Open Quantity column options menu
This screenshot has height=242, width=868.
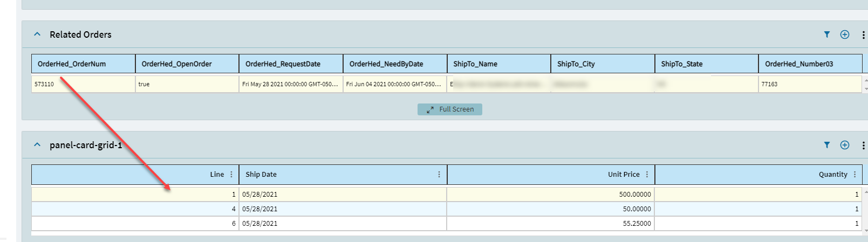coord(855,175)
